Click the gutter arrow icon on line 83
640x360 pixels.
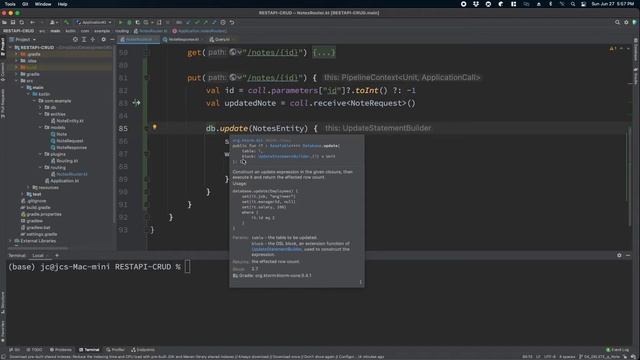(136, 103)
